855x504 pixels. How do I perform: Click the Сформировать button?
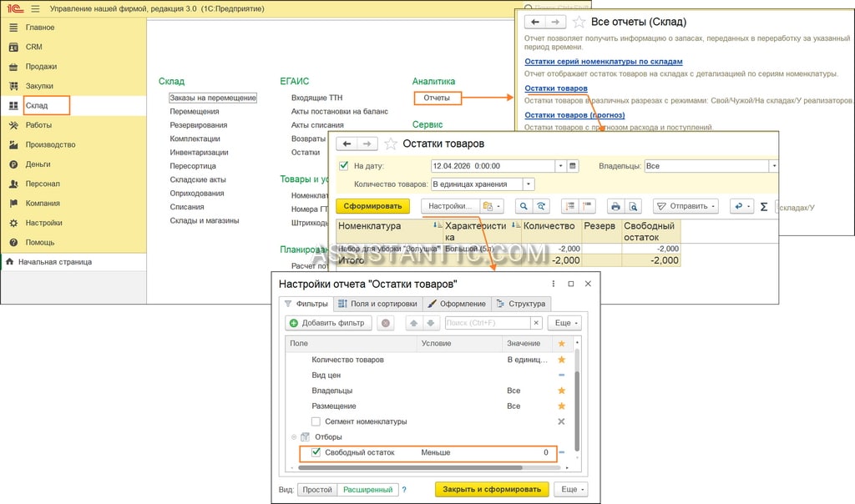click(372, 206)
